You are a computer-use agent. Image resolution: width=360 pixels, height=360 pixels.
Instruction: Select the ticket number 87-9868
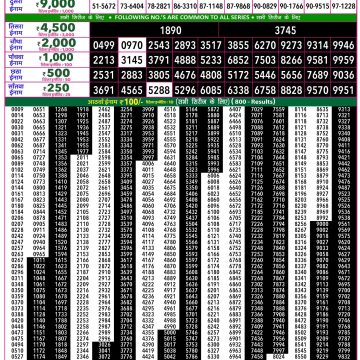pos(238,6)
